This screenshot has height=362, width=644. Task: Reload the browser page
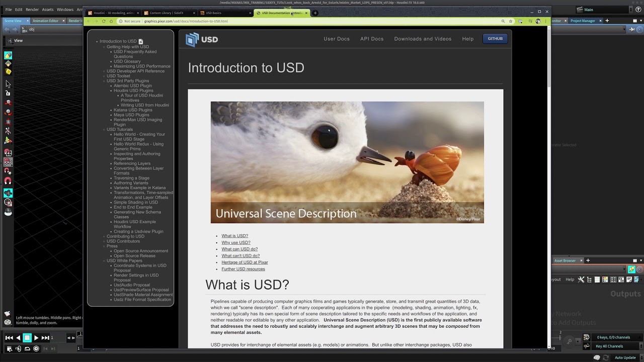tap(104, 21)
